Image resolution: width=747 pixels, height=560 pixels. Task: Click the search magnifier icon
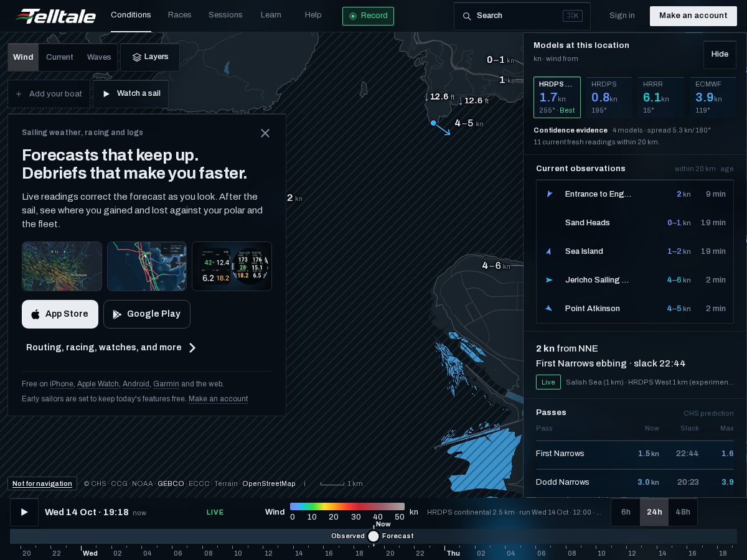pos(467,16)
